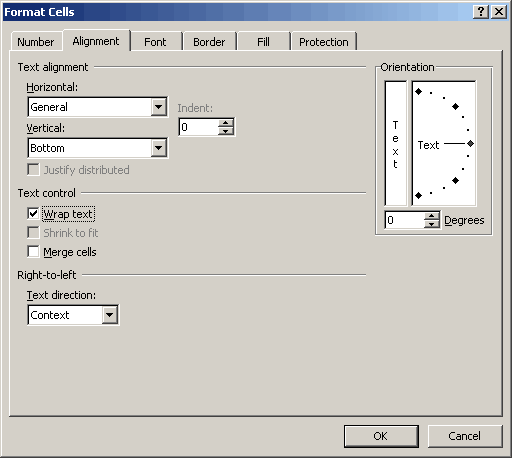Open the Horizontal alignment dropdown
This screenshot has width=512, height=458.
[x=159, y=107]
